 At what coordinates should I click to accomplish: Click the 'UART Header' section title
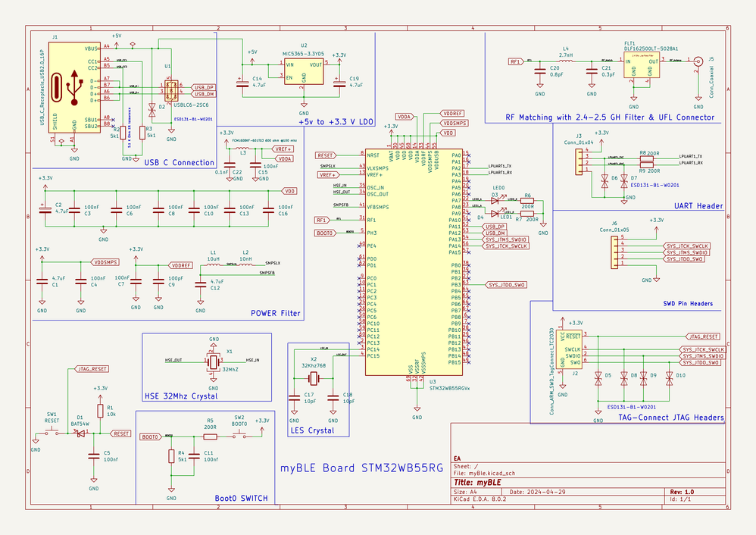click(x=698, y=206)
